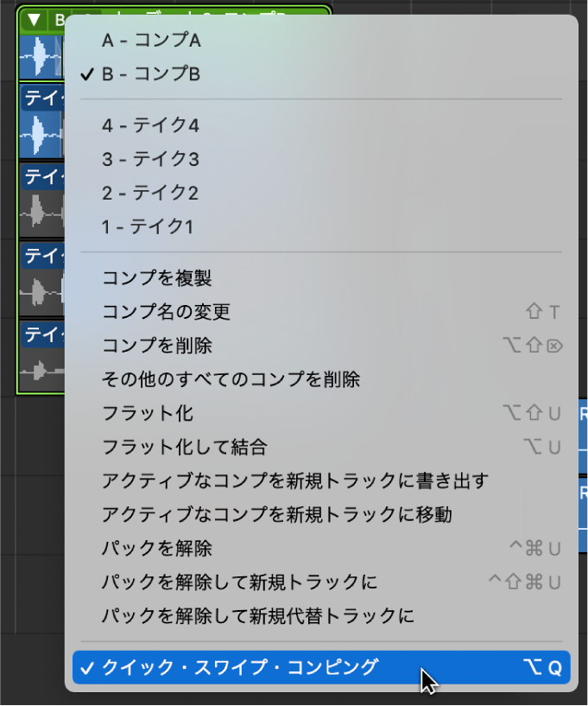Select comp A - コンプA
The image size is (588, 706).
pos(321,41)
